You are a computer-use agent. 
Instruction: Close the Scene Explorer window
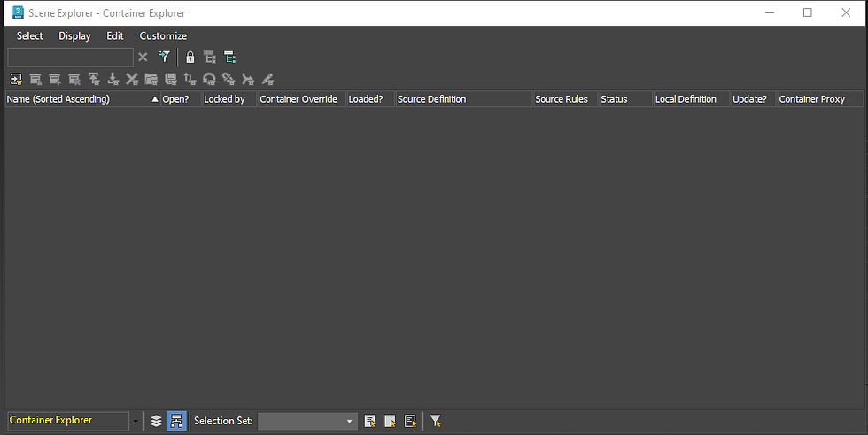coord(846,12)
